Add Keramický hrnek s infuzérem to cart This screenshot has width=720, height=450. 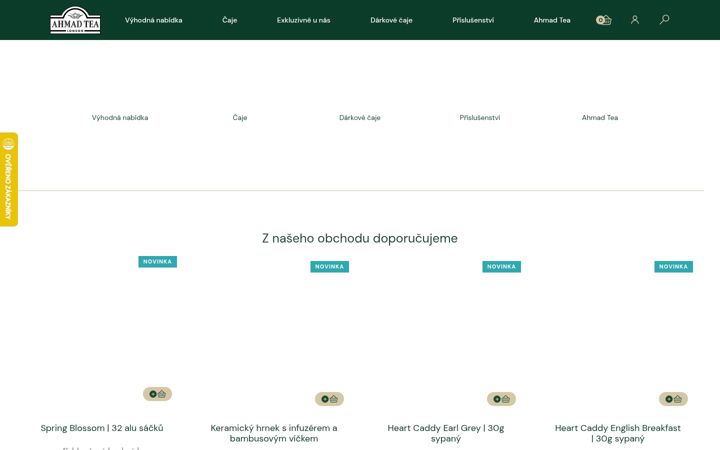pos(329,399)
